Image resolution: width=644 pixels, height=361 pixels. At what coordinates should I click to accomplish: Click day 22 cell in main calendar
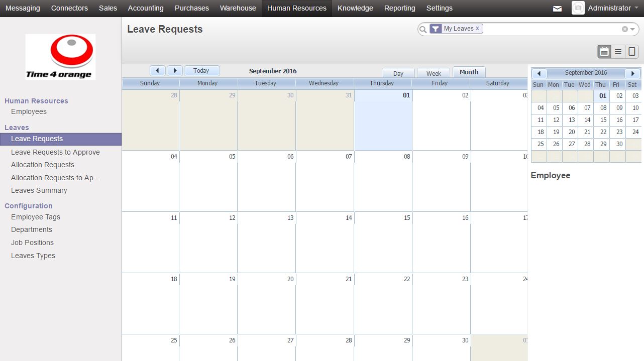(383, 303)
